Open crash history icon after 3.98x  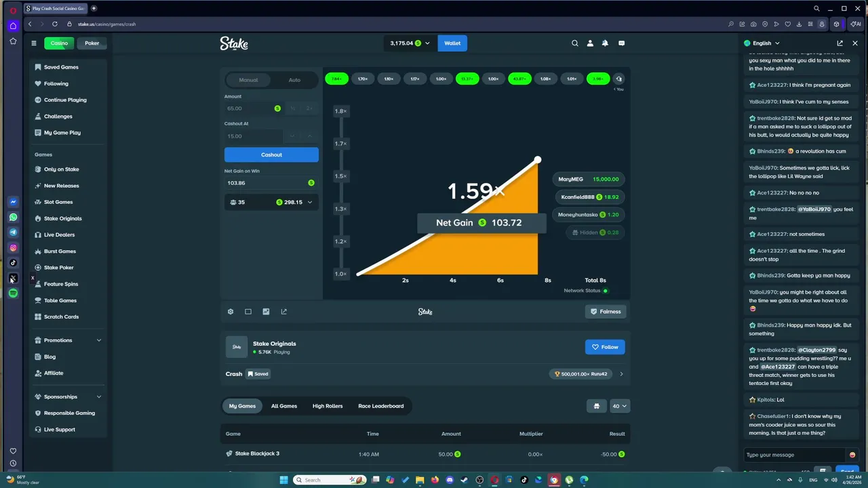click(x=618, y=79)
